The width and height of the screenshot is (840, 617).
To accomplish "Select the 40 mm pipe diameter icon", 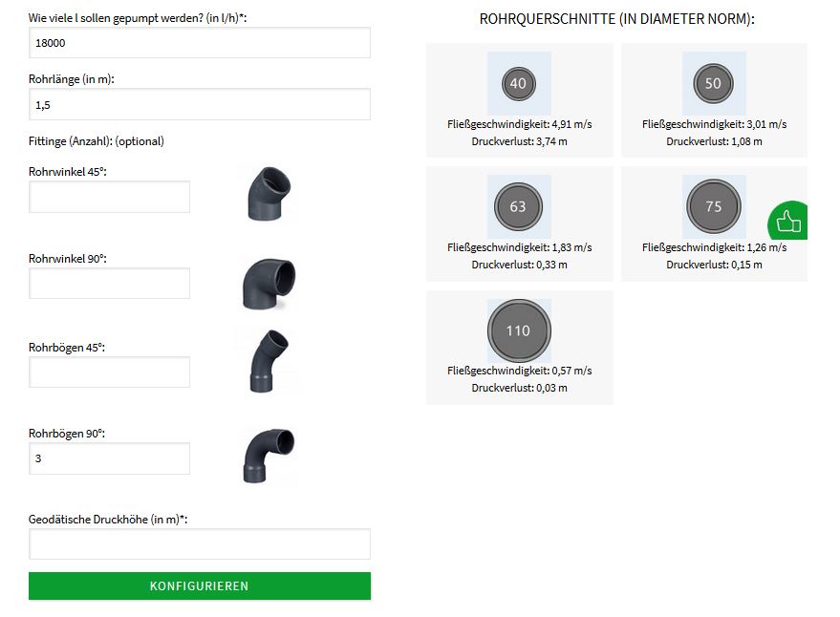I will point(518,83).
